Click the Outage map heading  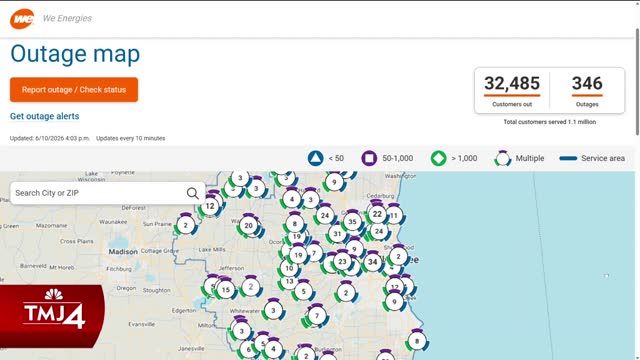75,54
